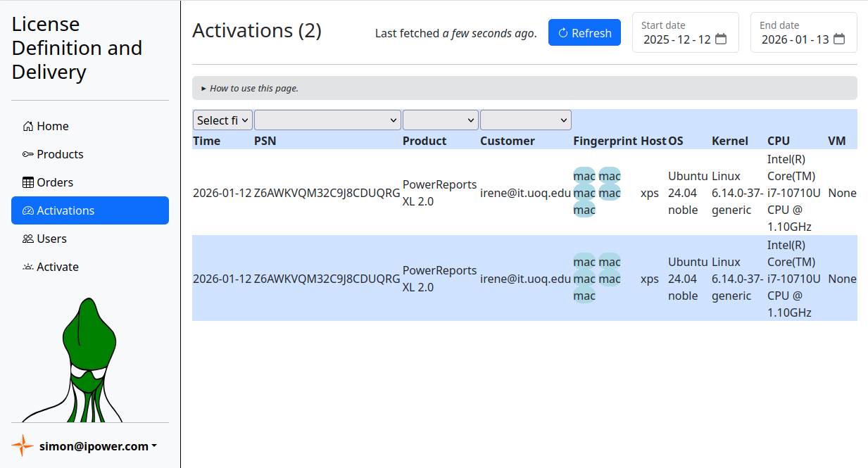Click the Home house icon in sidebar
This screenshot has width=868, height=468.
[28, 127]
